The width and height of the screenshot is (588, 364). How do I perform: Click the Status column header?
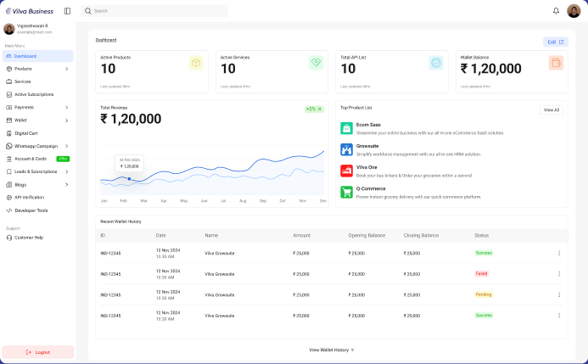481,235
